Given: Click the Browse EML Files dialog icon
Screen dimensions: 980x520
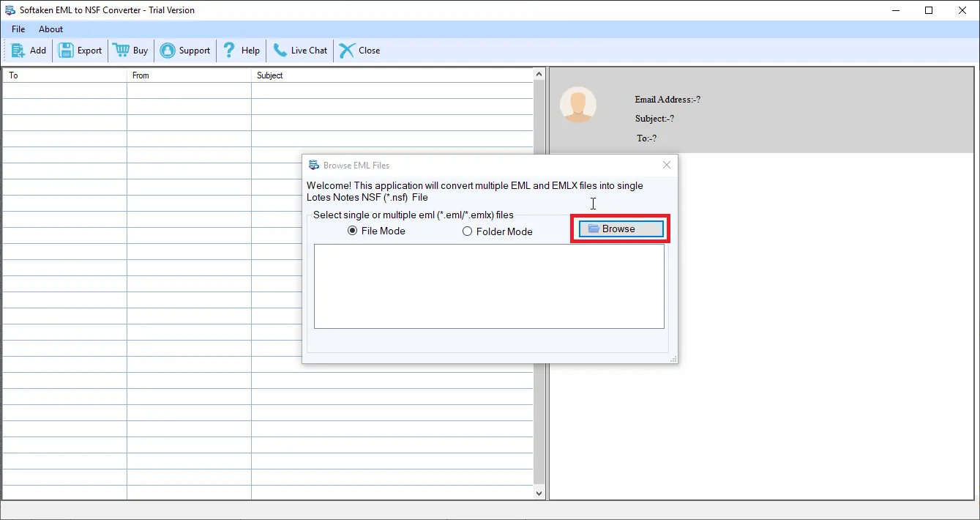Looking at the screenshot, I should [314, 166].
